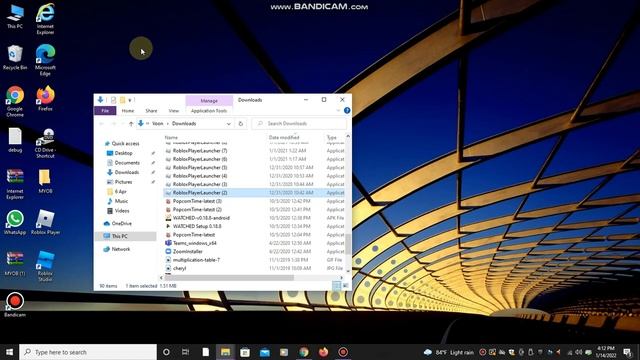This screenshot has height=360, width=640.
Task: Select Network in navigation pane
Action: pos(121,249)
